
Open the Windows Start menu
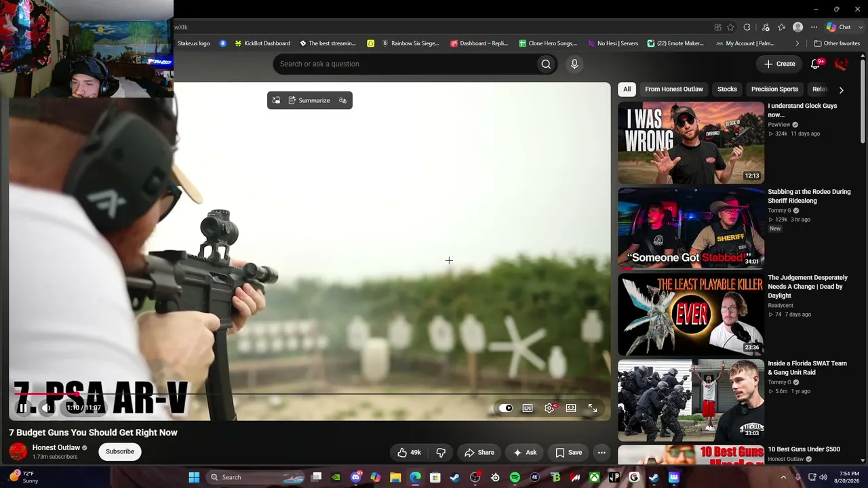click(194, 477)
